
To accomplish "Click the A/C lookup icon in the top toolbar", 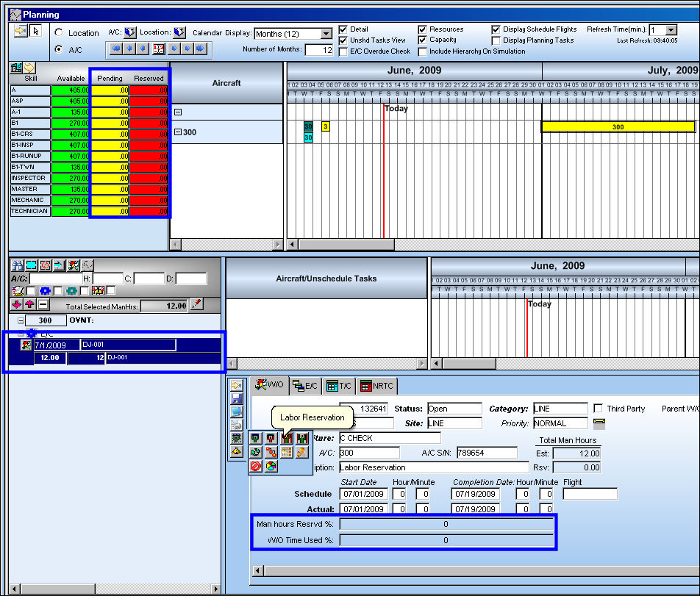I will (130, 32).
